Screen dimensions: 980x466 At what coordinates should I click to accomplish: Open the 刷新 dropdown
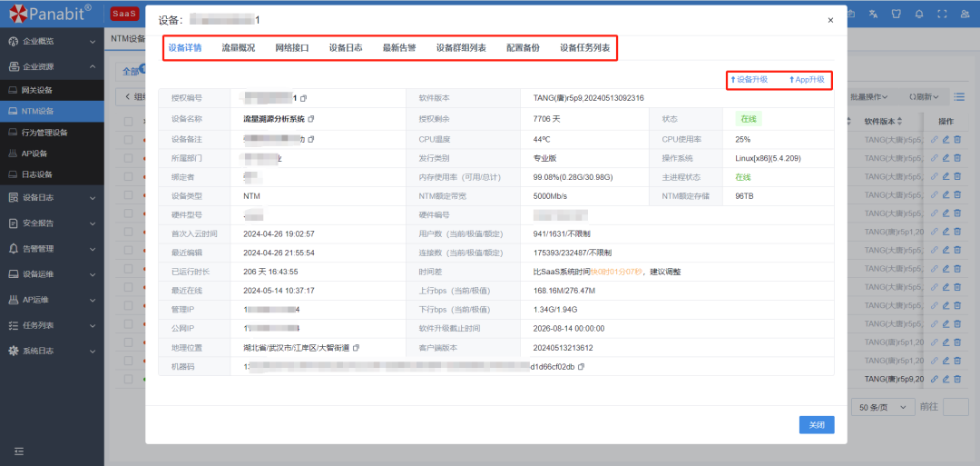coord(923,97)
